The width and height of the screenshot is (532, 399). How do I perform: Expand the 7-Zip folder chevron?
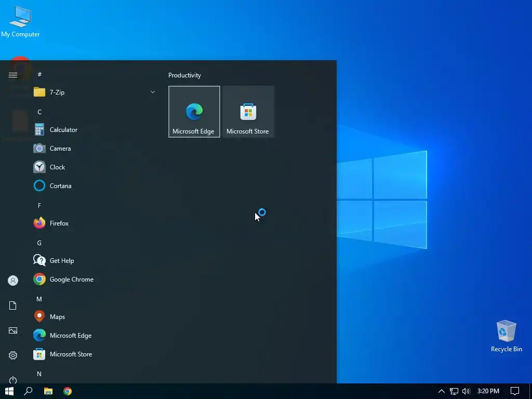point(153,92)
